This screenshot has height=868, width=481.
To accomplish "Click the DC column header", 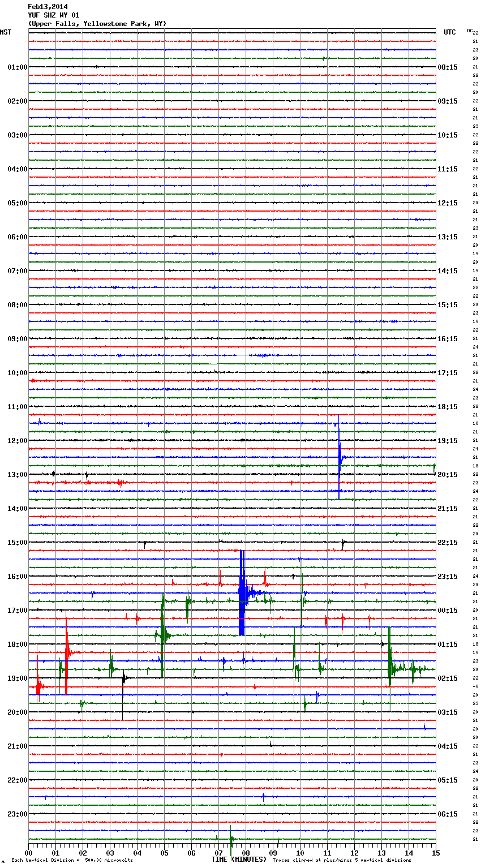I will click(x=470, y=31).
